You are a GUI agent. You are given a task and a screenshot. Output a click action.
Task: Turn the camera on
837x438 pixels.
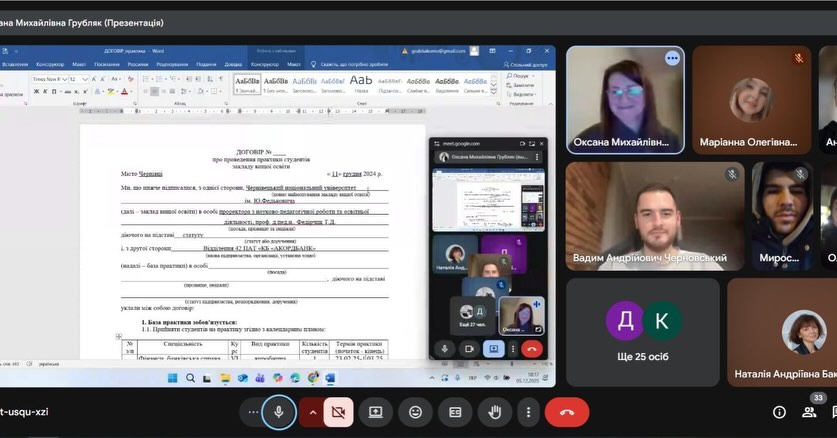(339, 412)
